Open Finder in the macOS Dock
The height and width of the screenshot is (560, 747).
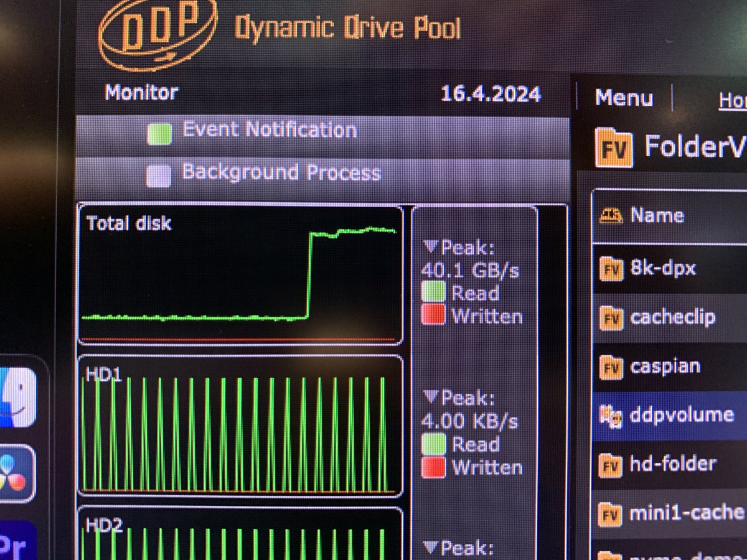coord(17,397)
